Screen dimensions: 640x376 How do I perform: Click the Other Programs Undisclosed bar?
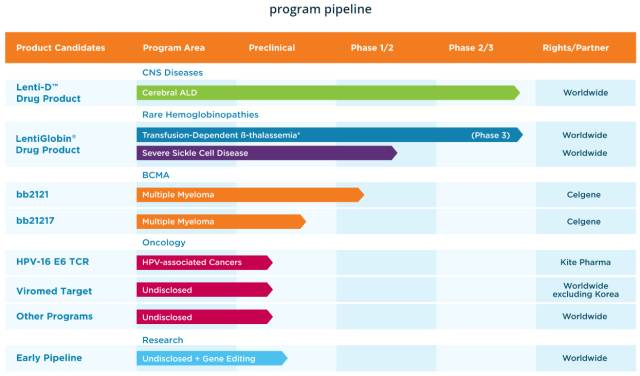204,317
